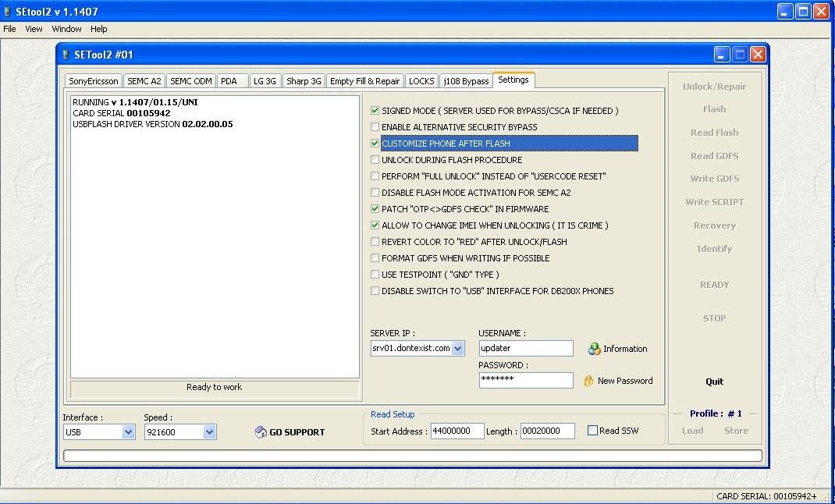Click the Information label
The width and height of the screenshot is (835, 504).
pos(624,349)
